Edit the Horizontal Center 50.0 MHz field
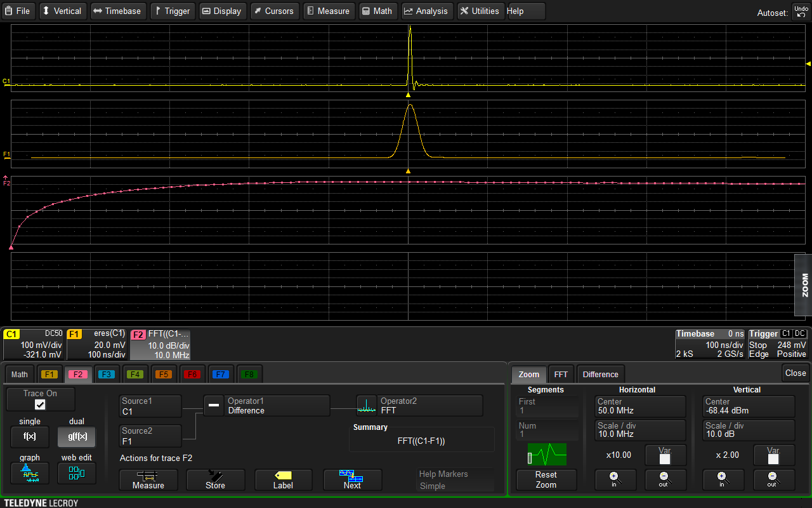Viewport: 812px width, 508px height. (x=641, y=406)
